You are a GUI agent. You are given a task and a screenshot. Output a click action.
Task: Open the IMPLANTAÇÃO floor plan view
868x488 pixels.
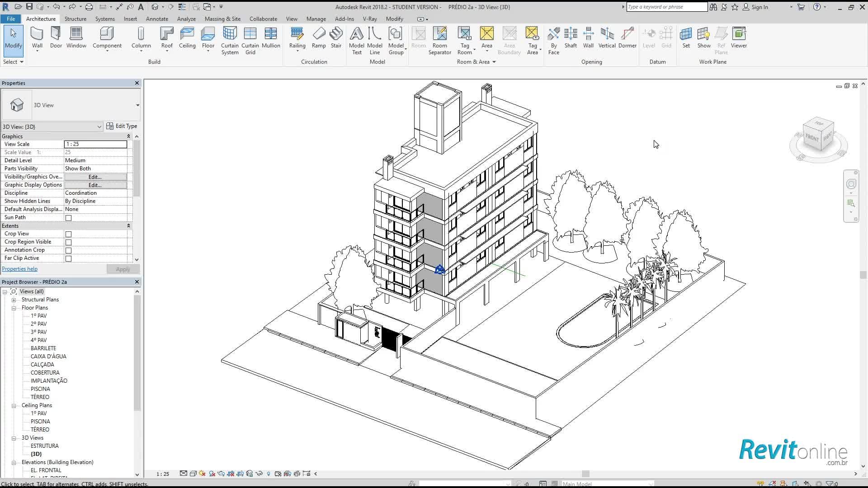click(49, 381)
